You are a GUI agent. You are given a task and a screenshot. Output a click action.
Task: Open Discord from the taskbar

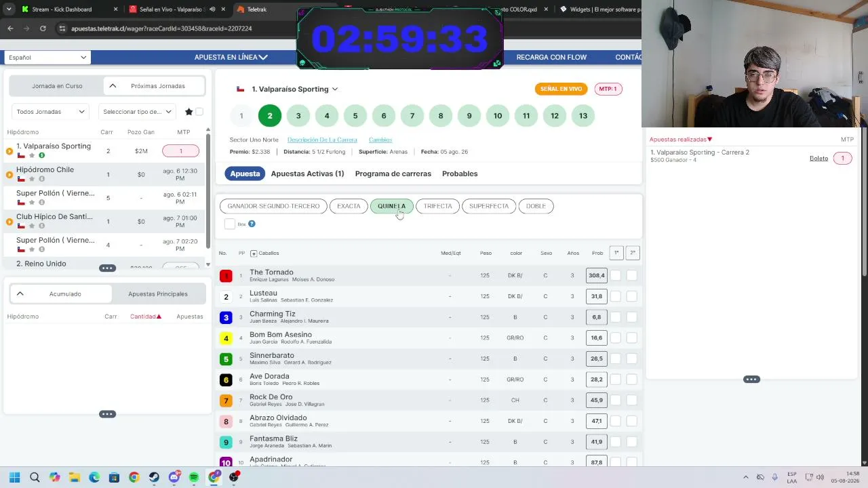point(174,477)
